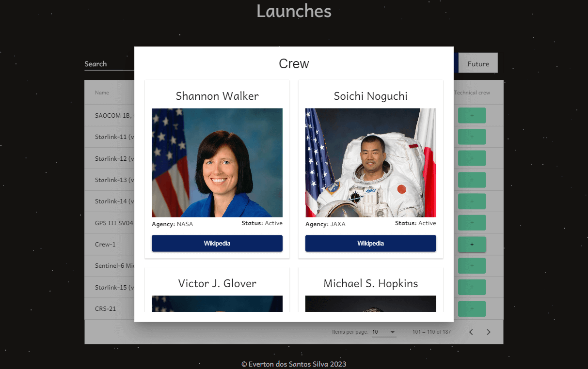This screenshot has width=588, height=369.
Task: Click the CRS-21 launch name
Action: pyautogui.click(x=105, y=308)
